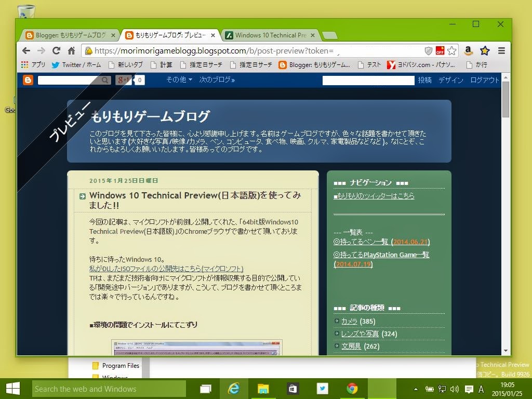Open the Windows Start menu
This screenshot has width=532, height=399.
point(13,389)
